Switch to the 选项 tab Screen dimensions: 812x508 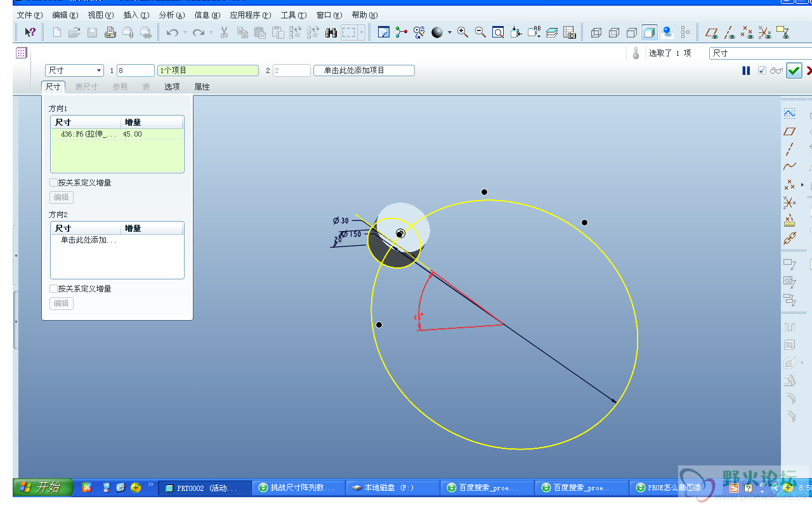172,87
